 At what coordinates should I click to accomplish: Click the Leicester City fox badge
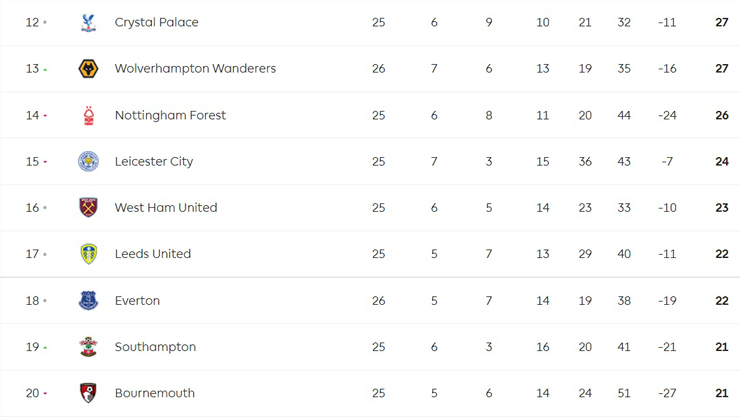tap(88, 161)
